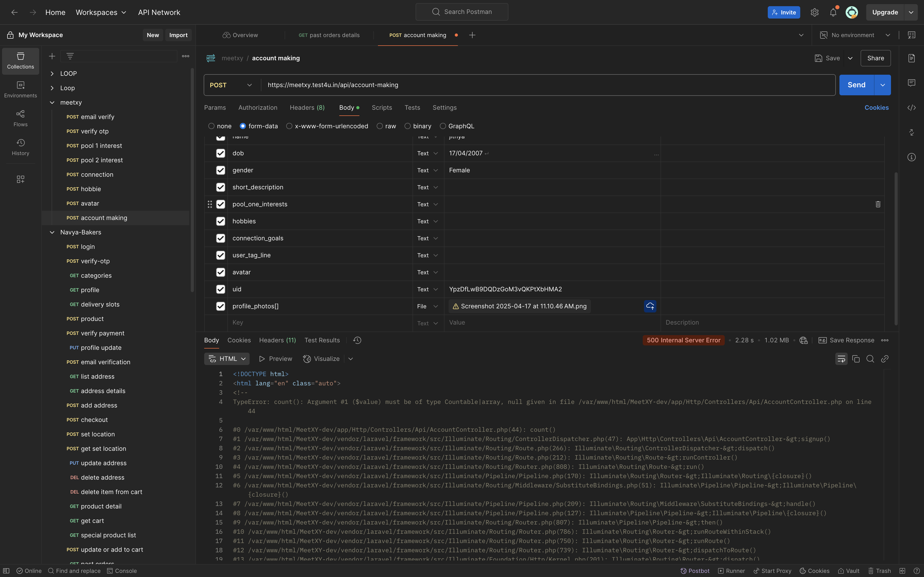Viewport: 924px width, 577px height.
Task: Open the Postbot assistant in the status bar
Action: [x=695, y=571]
